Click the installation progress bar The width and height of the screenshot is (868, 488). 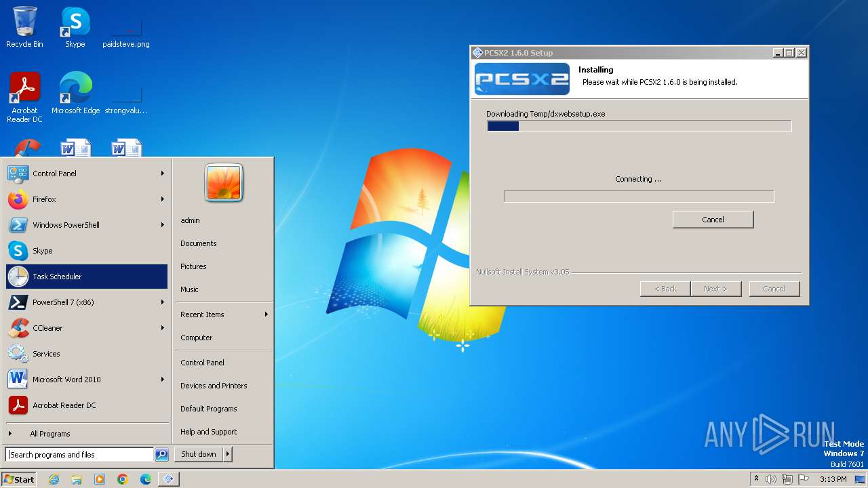click(639, 126)
